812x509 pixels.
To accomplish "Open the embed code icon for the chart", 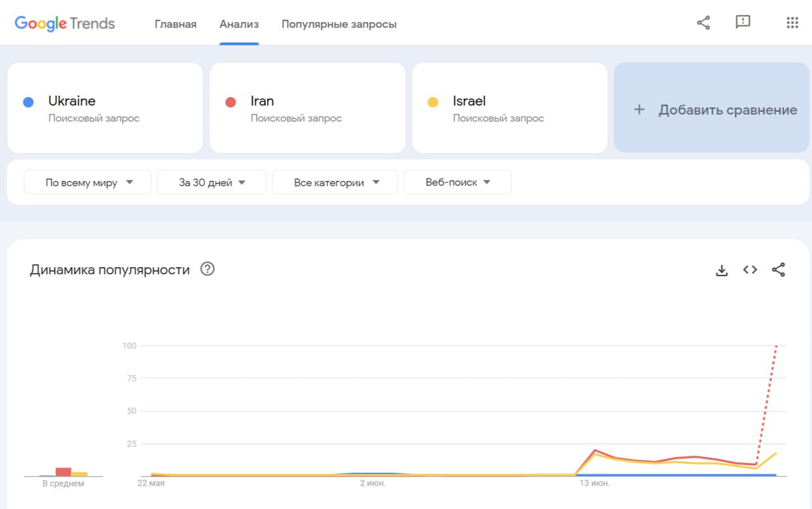I will coord(750,270).
